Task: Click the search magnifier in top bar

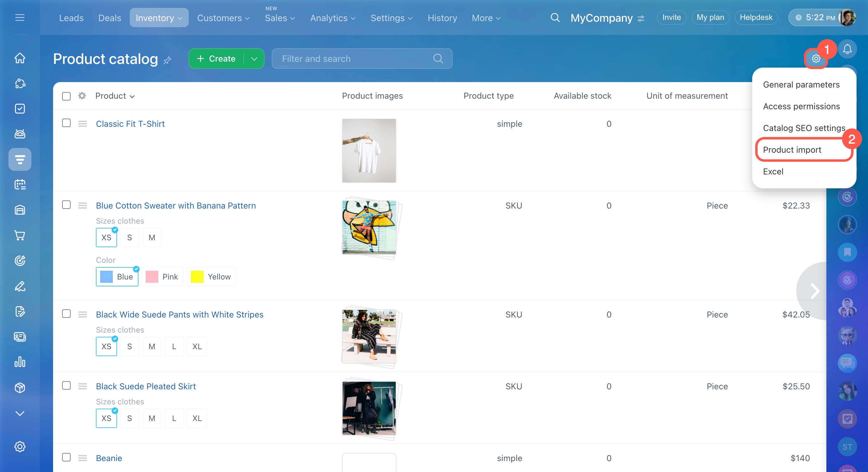Action: (x=555, y=18)
